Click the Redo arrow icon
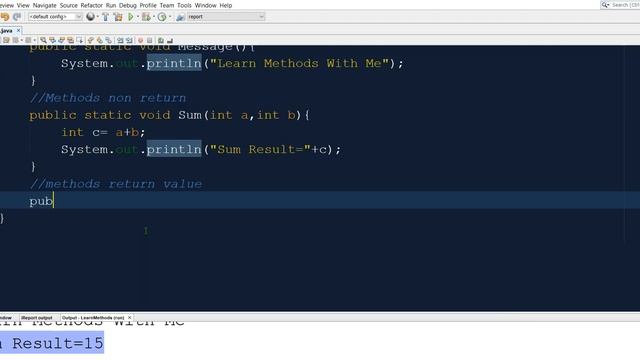Image resolution: width=640 pixels, height=360 pixels. pyautogui.click(x=17, y=17)
